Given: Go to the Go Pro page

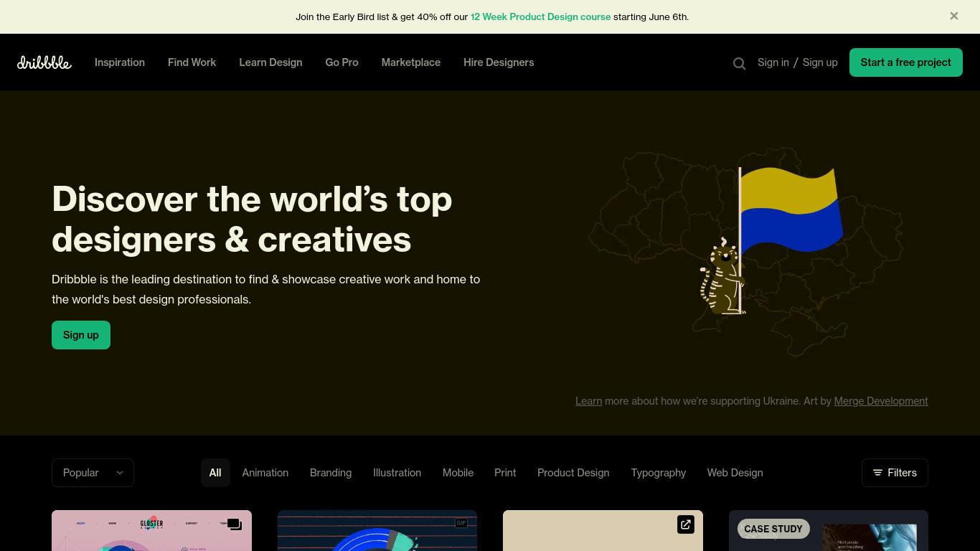Looking at the screenshot, I should 341,62.
